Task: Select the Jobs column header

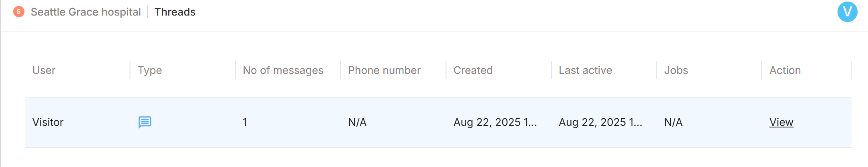Action: (x=676, y=70)
